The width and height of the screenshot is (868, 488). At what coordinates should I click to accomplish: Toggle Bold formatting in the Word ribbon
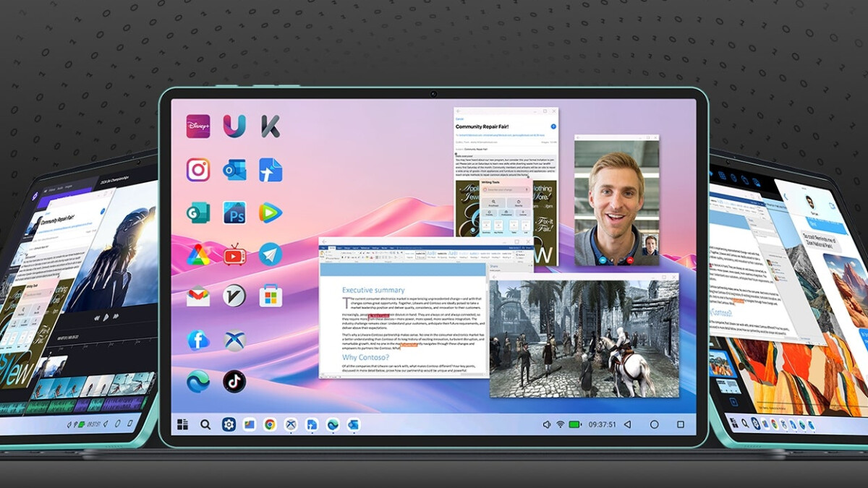pyautogui.click(x=342, y=256)
